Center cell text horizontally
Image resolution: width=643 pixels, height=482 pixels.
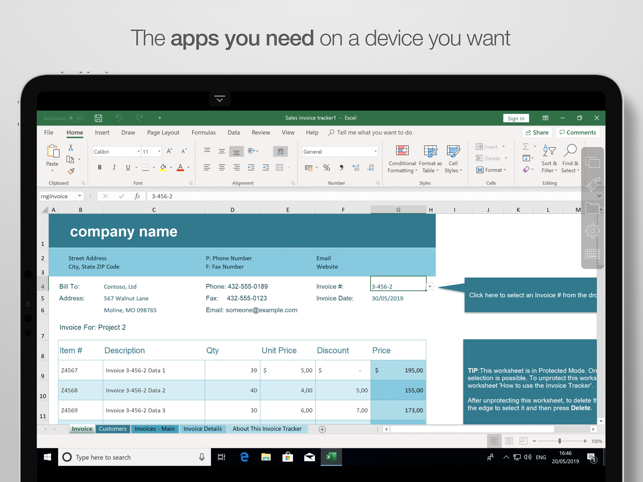tap(222, 167)
